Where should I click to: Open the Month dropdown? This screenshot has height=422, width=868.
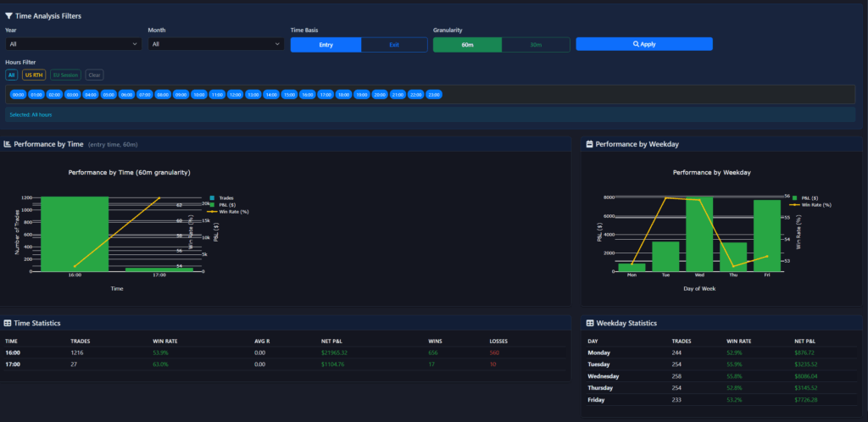click(215, 44)
